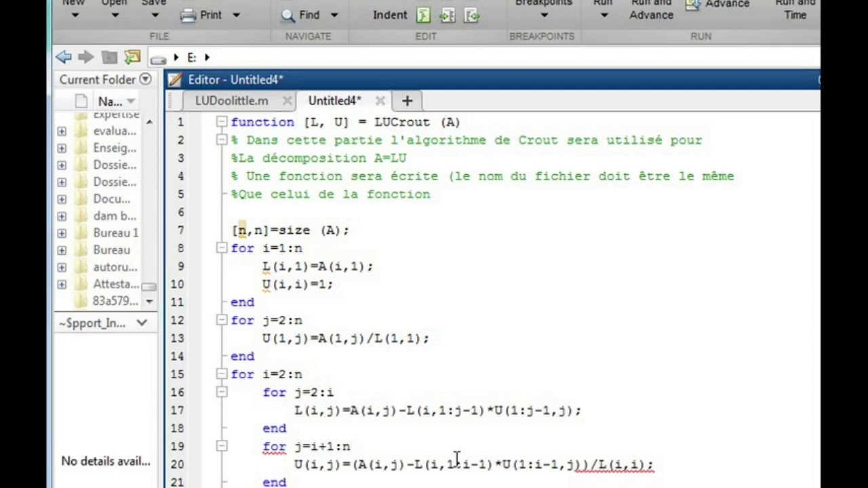
Task: Select the Untitled4* editor tab
Action: pos(334,101)
